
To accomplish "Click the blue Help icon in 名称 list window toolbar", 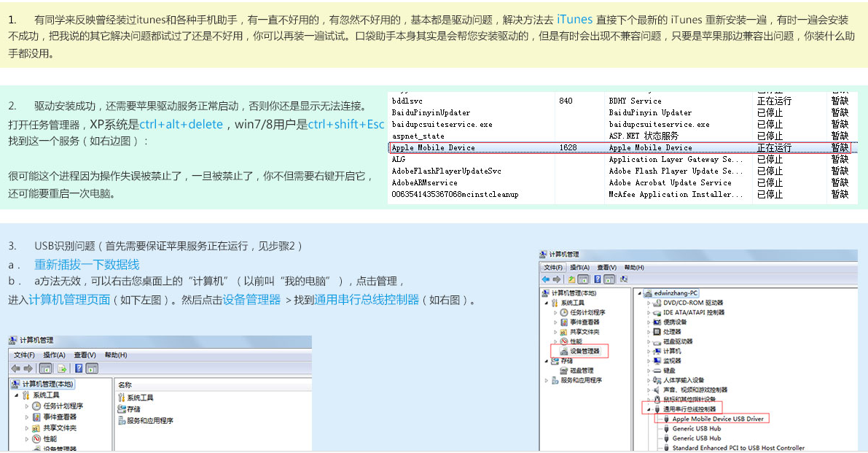I will 79,368.
